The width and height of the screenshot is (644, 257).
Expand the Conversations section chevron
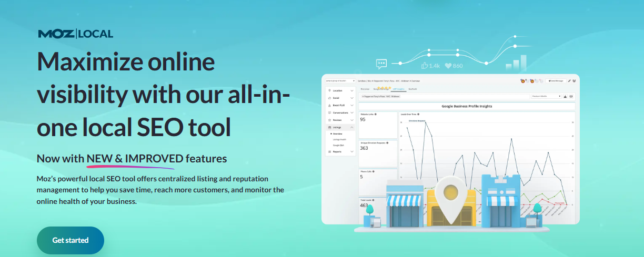pos(352,112)
